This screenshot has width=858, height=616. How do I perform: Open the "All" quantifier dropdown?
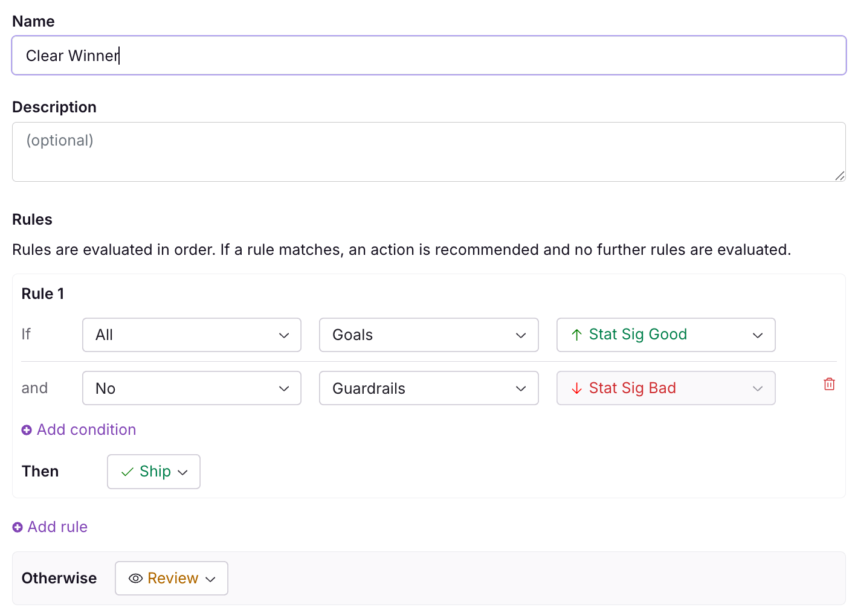(x=192, y=335)
